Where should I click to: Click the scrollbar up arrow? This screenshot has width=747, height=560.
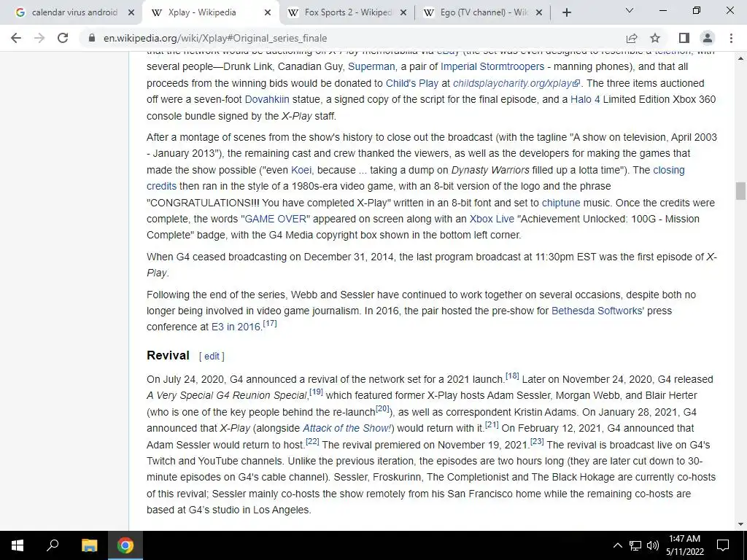[x=740, y=58]
